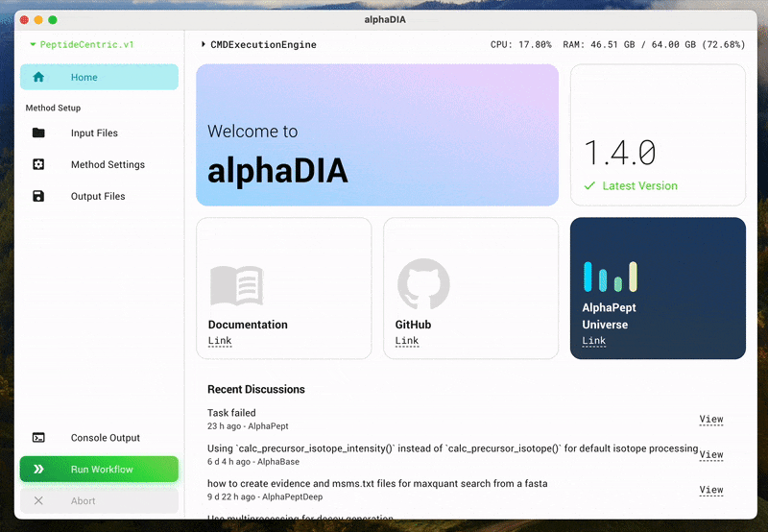View the Task failed discussion
This screenshot has height=532, width=768.
click(711, 420)
